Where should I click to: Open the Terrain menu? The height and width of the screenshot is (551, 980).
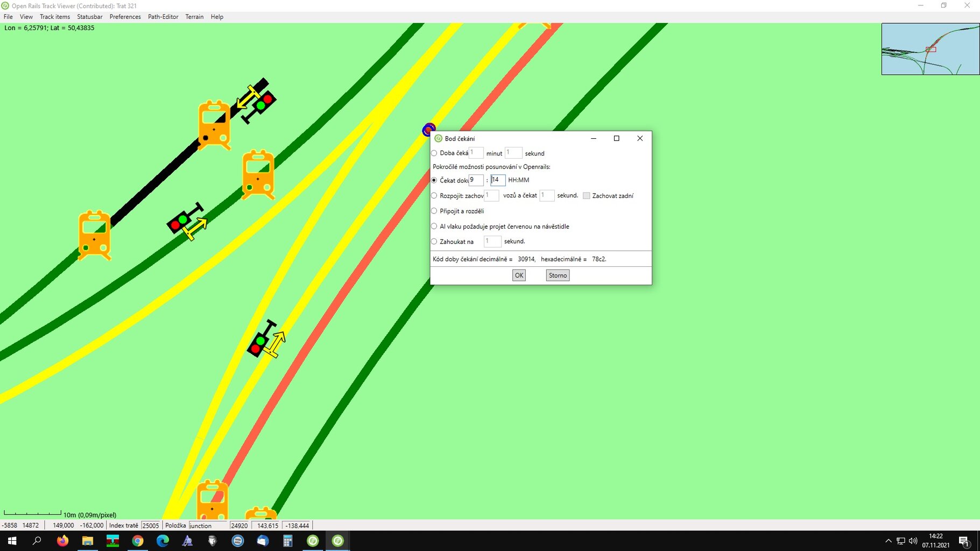pos(194,17)
